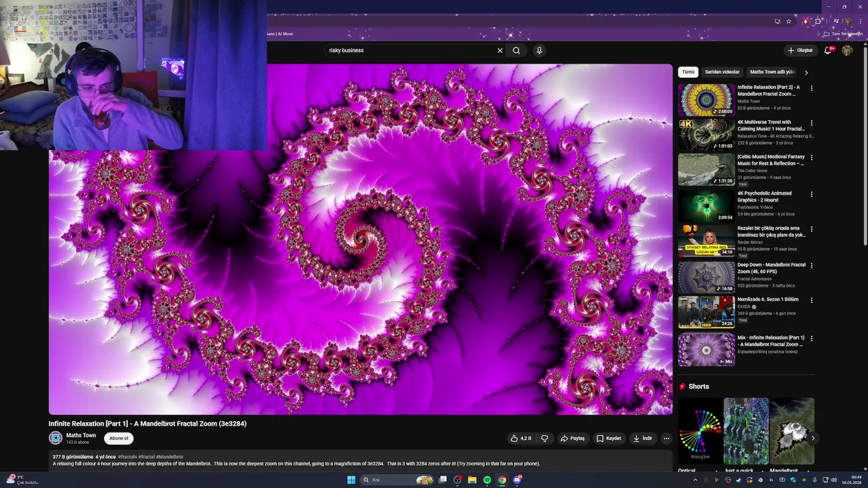The image size is (868, 488).
Task: Click the Abone ol subscribe button
Action: (x=119, y=439)
